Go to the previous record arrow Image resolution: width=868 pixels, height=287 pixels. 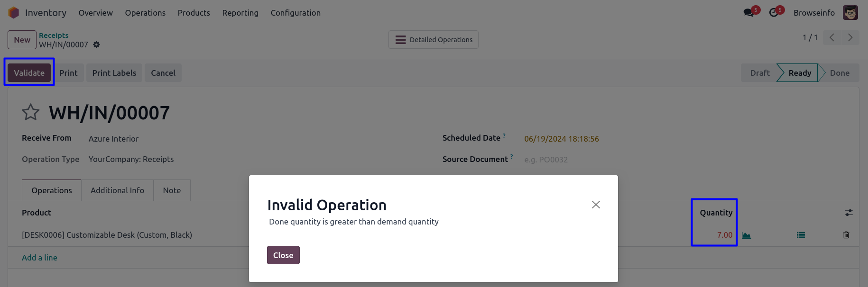point(832,38)
